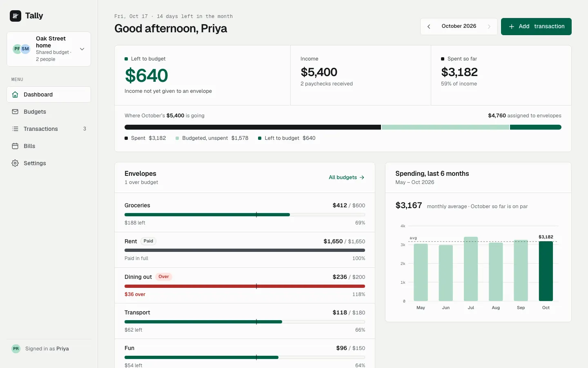Open the Settings menu item
This screenshot has height=368, width=588.
coord(49,163)
